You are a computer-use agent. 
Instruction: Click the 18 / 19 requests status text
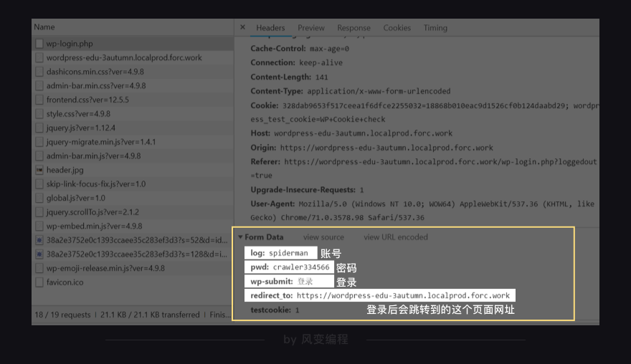(x=62, y=315)
